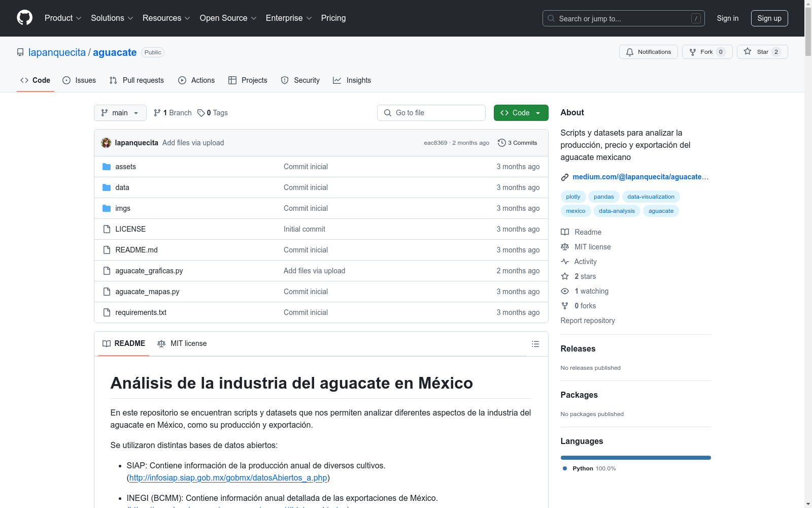The width and height of the screenshot is (812, 508).
Task: Select the aguacate topic tag
Action: coord(661,211)
